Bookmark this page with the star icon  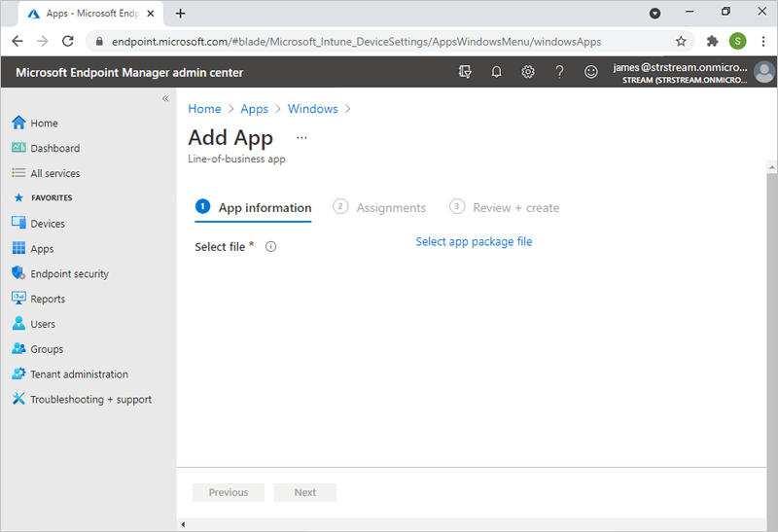681,41
